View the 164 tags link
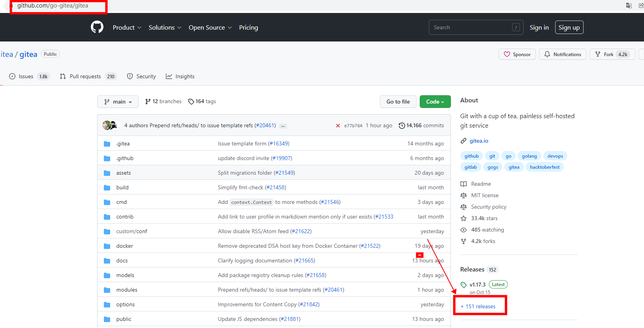 click(x=202, y=102)
